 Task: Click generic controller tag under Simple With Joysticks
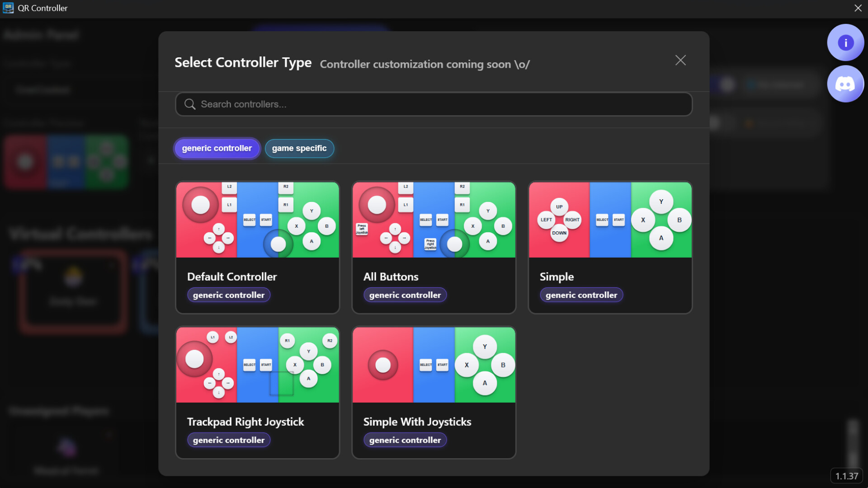point(405,440)
